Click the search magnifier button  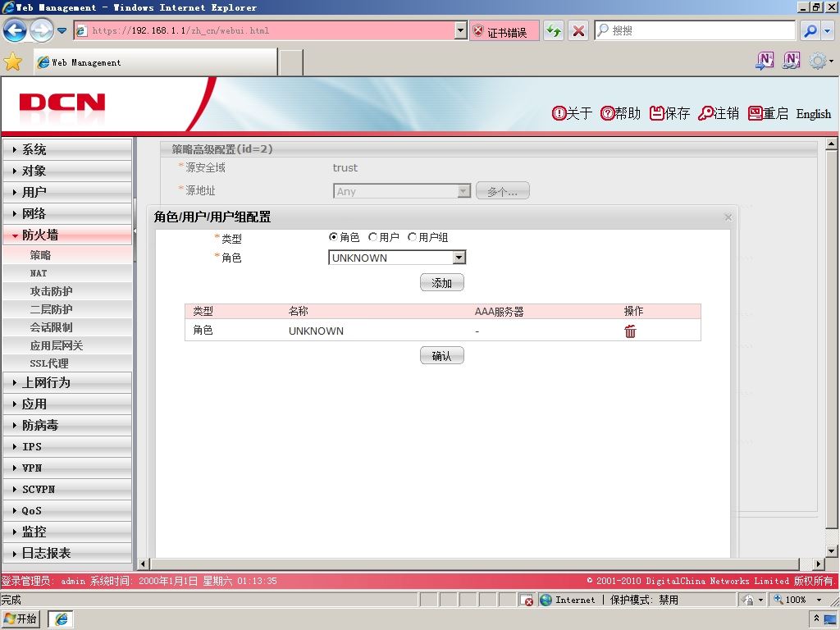(x=810, y=31)
